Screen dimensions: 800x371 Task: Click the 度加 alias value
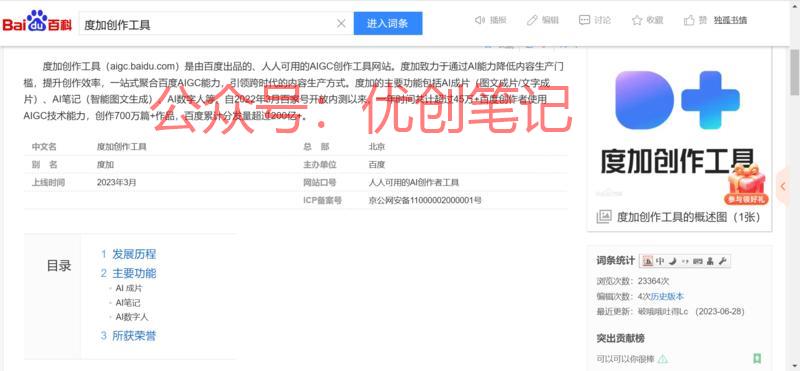105,164
